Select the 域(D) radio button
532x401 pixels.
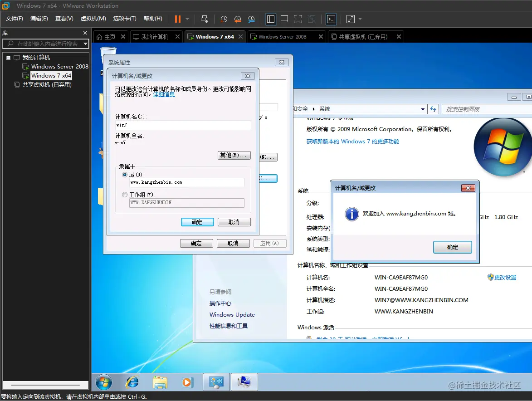click(125, 175)
